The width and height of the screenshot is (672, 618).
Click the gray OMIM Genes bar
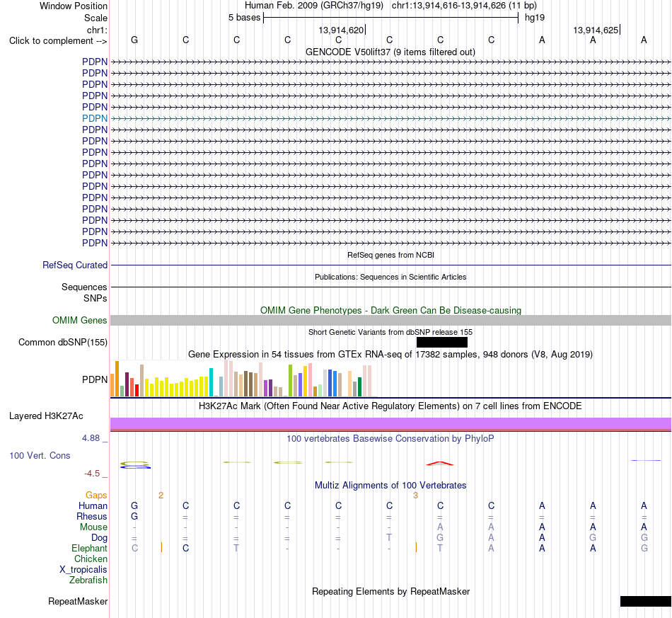coord(390,321)
